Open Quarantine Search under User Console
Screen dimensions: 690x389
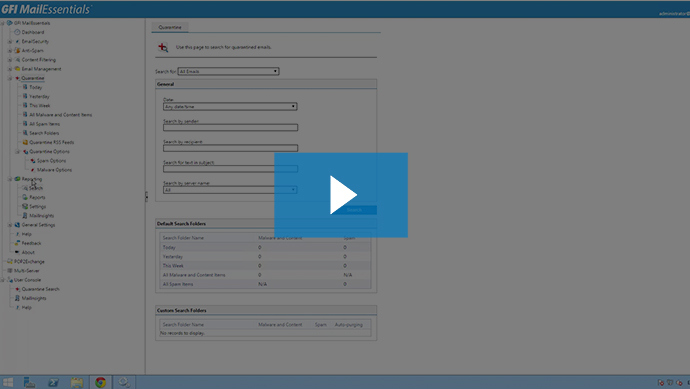click(40, 290)
